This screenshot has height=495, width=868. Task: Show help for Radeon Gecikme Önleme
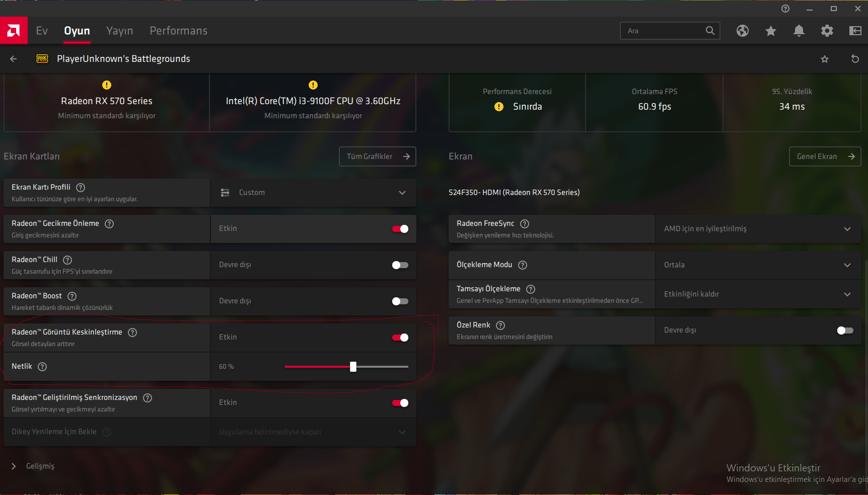109,224
